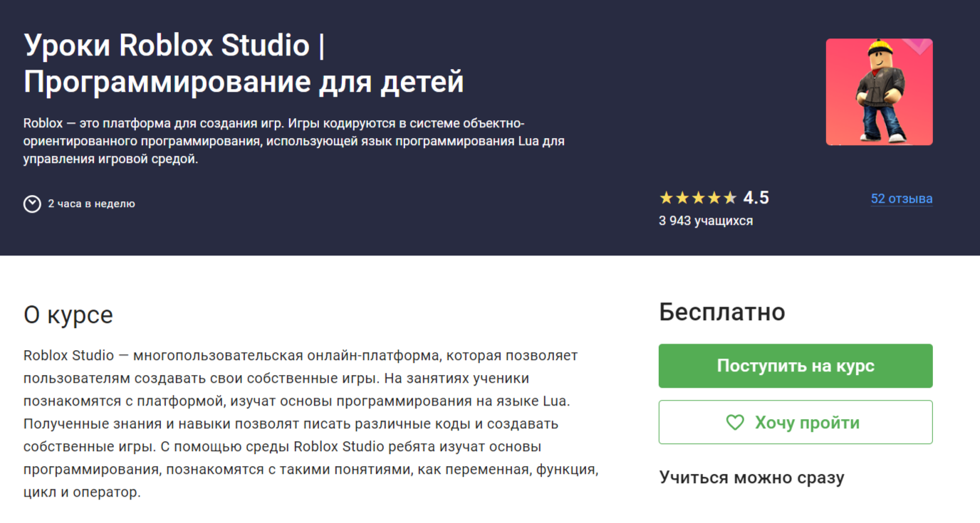This screenshot has height=523, width=980.
Task: Click the 'О курсе' section heading
Action: (x=68, y=315)
